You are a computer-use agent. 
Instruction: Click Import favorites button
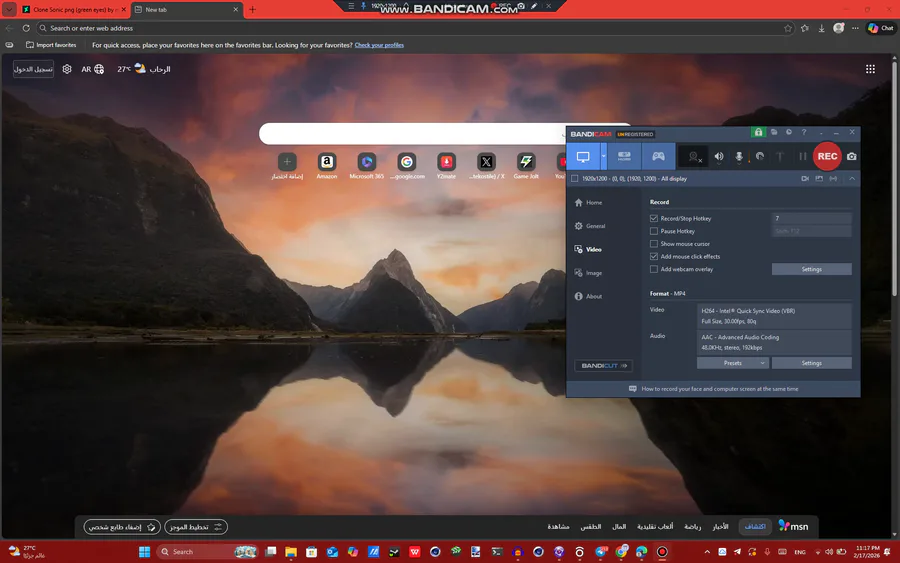[51, 45]
